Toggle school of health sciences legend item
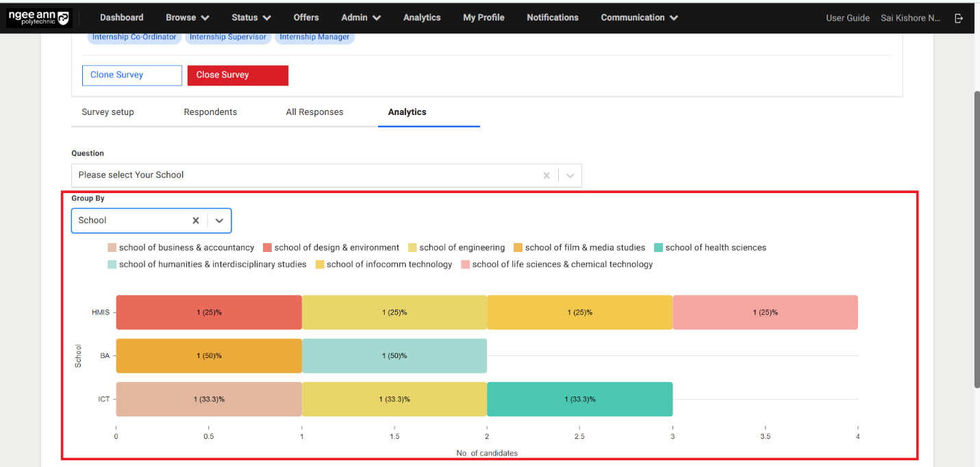The height and width of the screenshot is (467, 980). coord(710,248)
